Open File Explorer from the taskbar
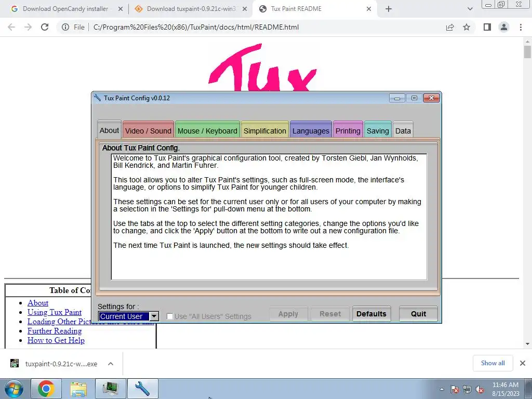Image resolution: width=532 pixels, height=399 pixels. [x=78, y=389]
